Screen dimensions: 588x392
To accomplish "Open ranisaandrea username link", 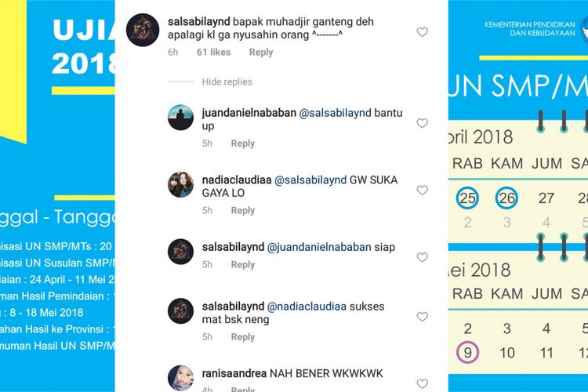I will (x=234, y=374).
